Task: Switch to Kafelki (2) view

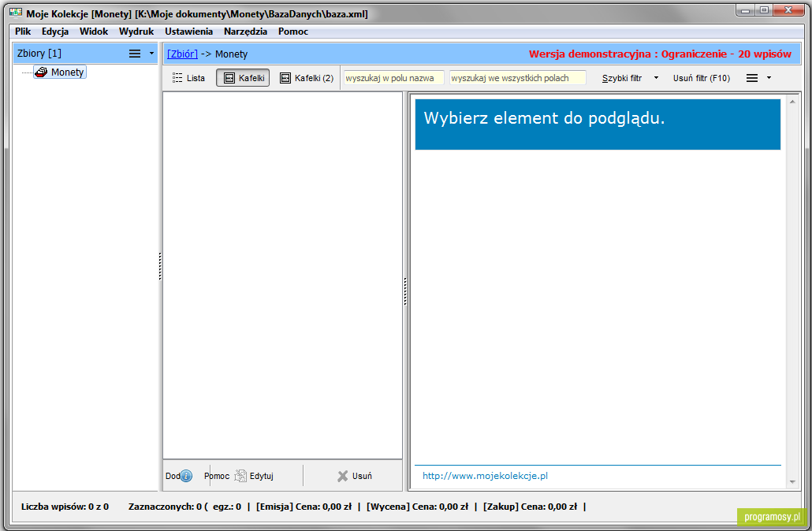Action: click(307, 78)
